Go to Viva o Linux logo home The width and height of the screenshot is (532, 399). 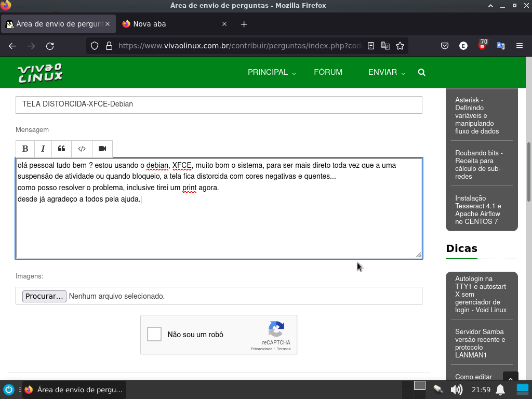tap(40, 73)
